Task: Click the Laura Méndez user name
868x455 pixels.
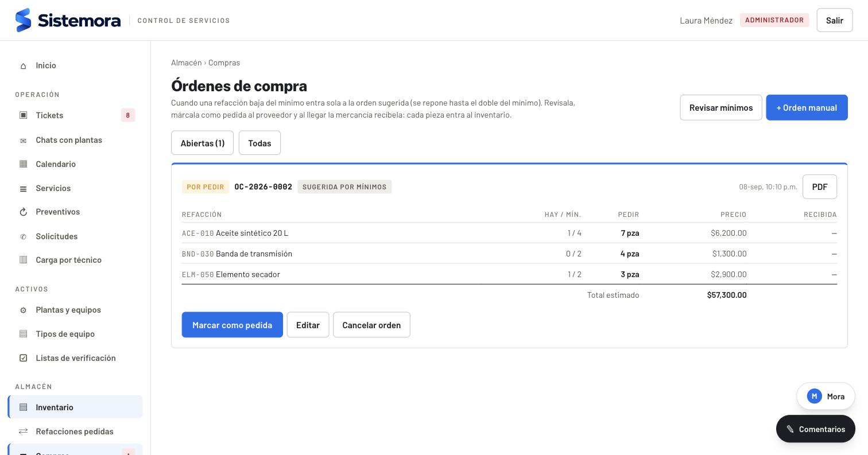Action: pyautogui.click(x=706, y=20)
